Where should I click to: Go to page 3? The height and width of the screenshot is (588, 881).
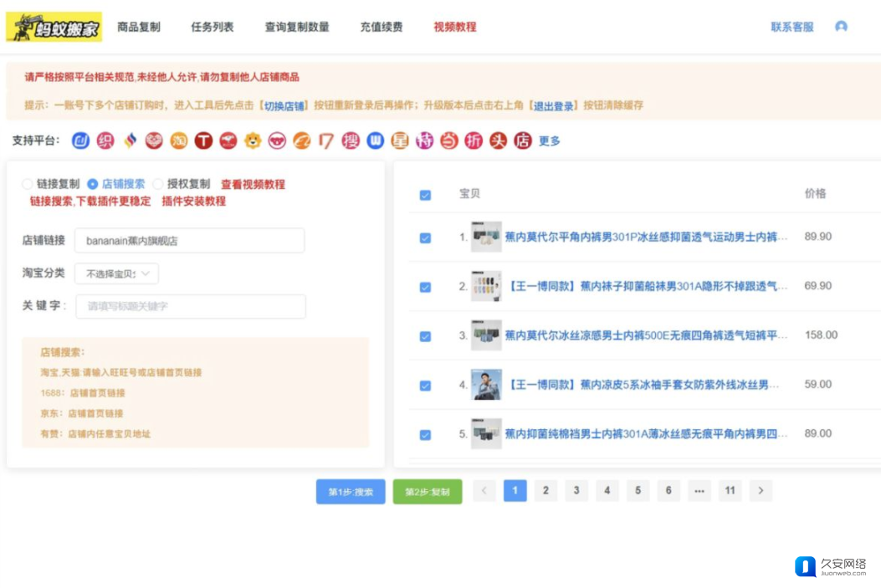pos(576,491)
